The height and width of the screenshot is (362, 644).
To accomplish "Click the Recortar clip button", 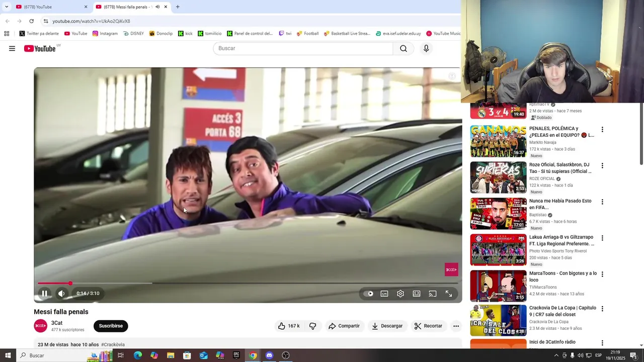I will click(x=428, y=326).
